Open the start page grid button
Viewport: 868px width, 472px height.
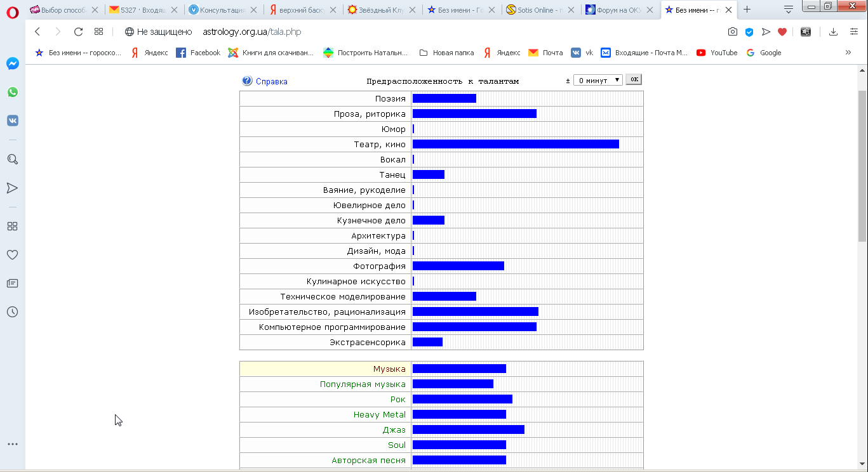pos(98,32)
